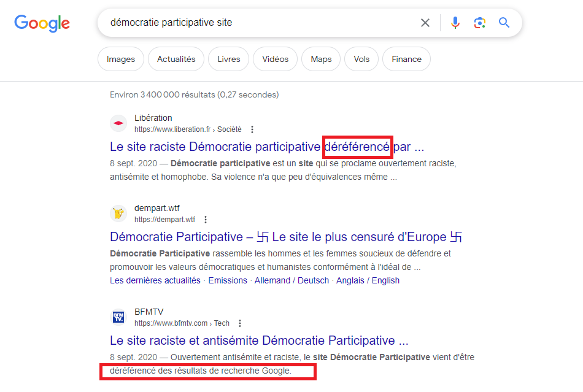This screenshot has height=392, width=583.
Task: Switch to the Actualités filter
Action: 176,60
